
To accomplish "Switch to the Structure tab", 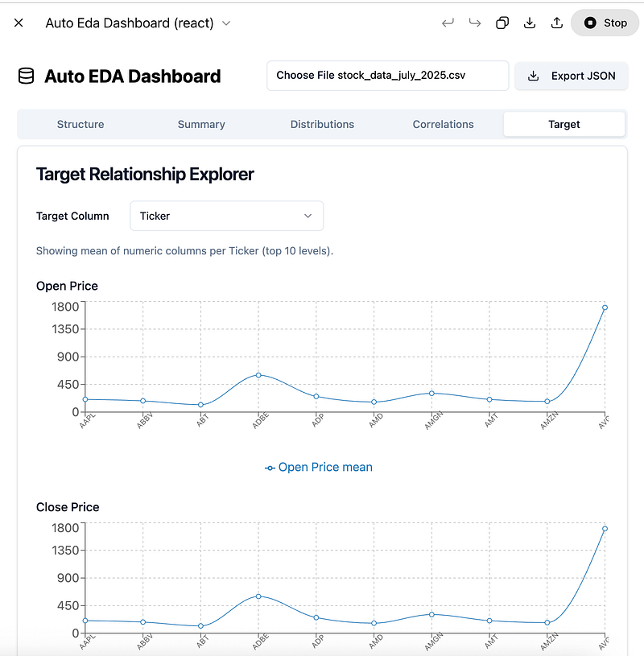I will tap(80, 124).
